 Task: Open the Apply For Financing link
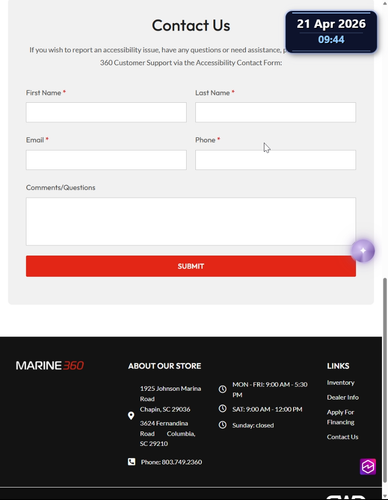coord(340,417)
